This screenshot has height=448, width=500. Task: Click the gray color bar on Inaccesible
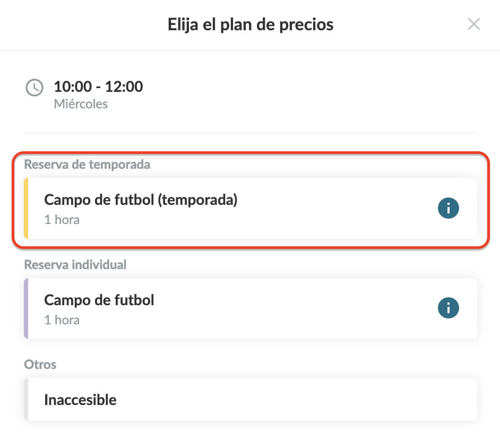[x=26, y=399]
